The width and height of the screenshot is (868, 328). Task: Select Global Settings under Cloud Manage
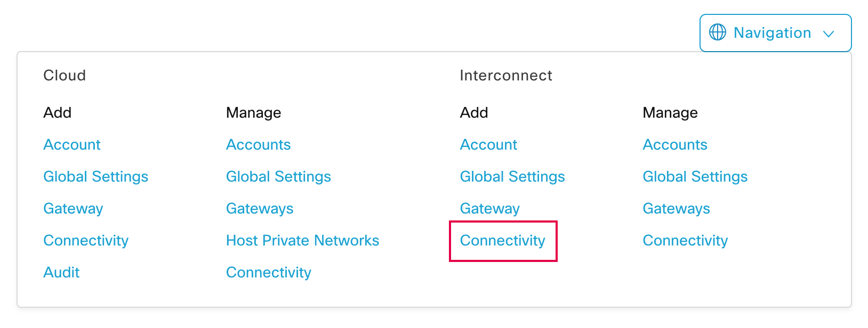pos(278,176)
